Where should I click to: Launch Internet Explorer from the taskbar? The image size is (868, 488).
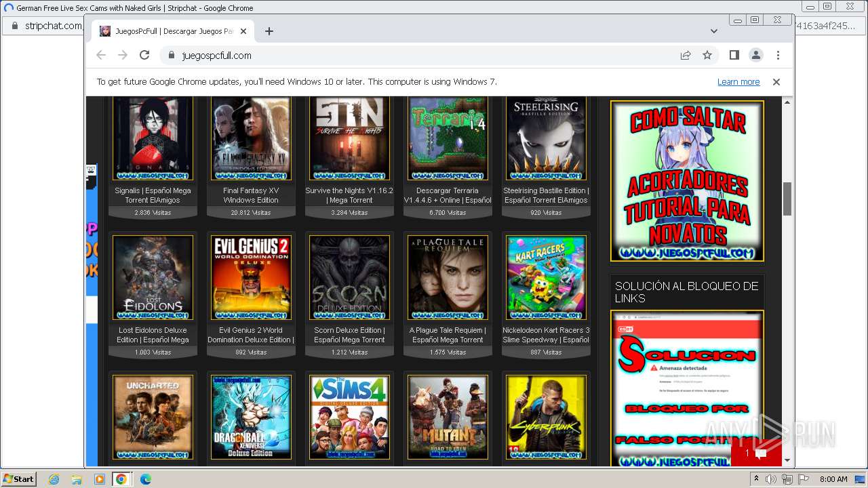pyautogui.click(x=54, y=479)
